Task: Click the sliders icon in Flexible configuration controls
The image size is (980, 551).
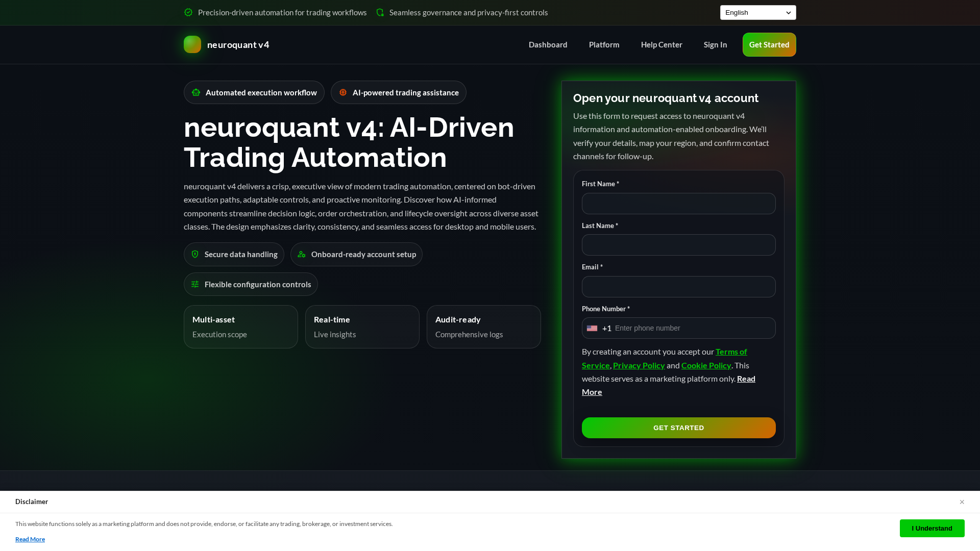Action: click(x=195, y=284)
